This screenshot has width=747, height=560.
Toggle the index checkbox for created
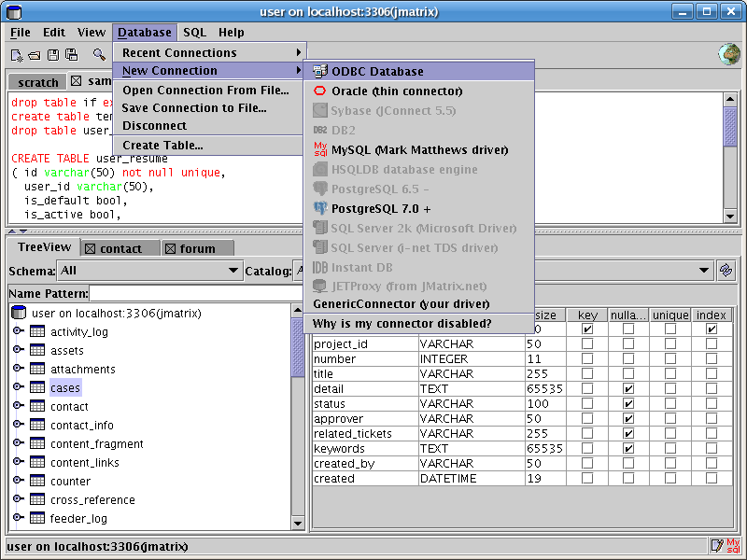[712, 478]
